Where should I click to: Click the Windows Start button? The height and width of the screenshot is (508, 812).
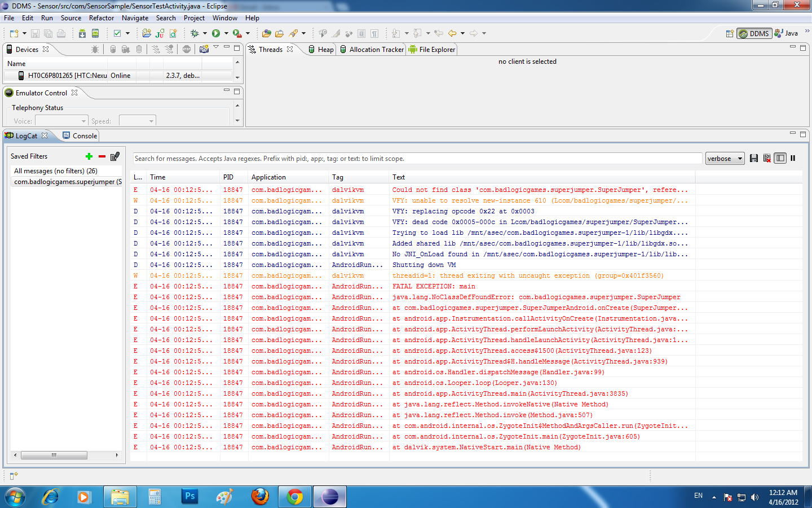[x=15, y=497]
